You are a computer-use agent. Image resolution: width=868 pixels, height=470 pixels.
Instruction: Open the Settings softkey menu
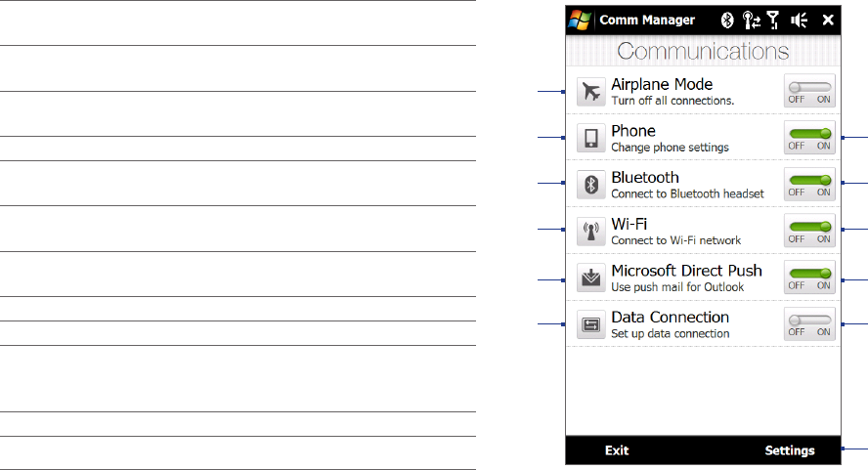pos(789,450)
